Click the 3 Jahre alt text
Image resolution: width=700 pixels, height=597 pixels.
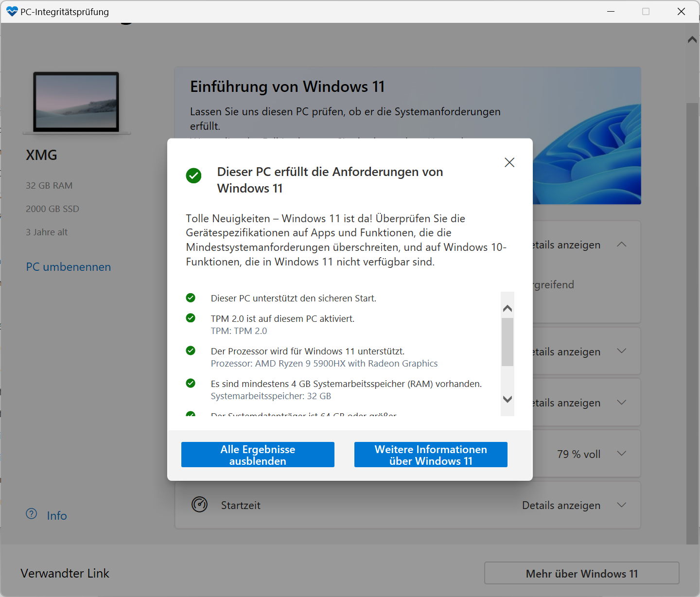coord(47,232)
